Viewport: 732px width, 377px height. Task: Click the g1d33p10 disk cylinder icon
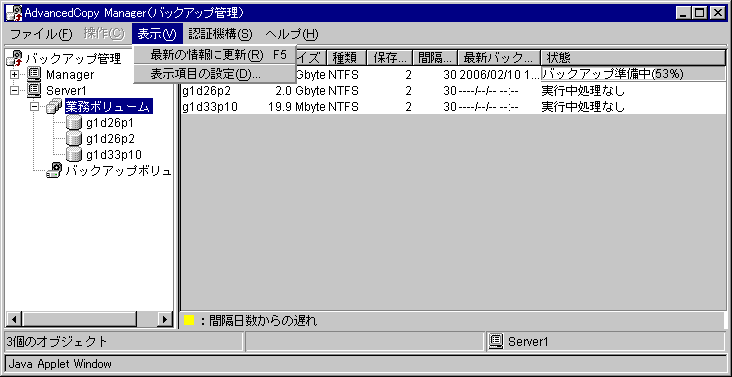[x=74, y=154]
